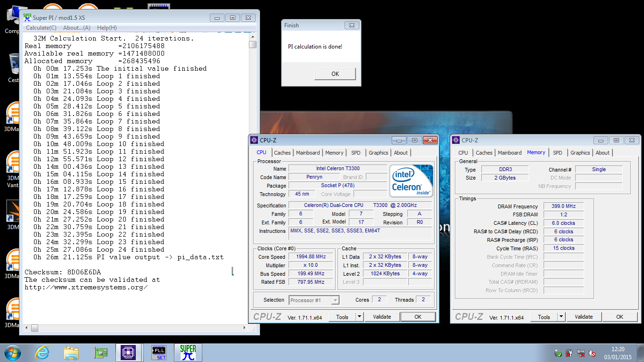The image size is (644, 362).
Task: Click Tools button in left CPU-Z
Action: [x=342, y=317]
